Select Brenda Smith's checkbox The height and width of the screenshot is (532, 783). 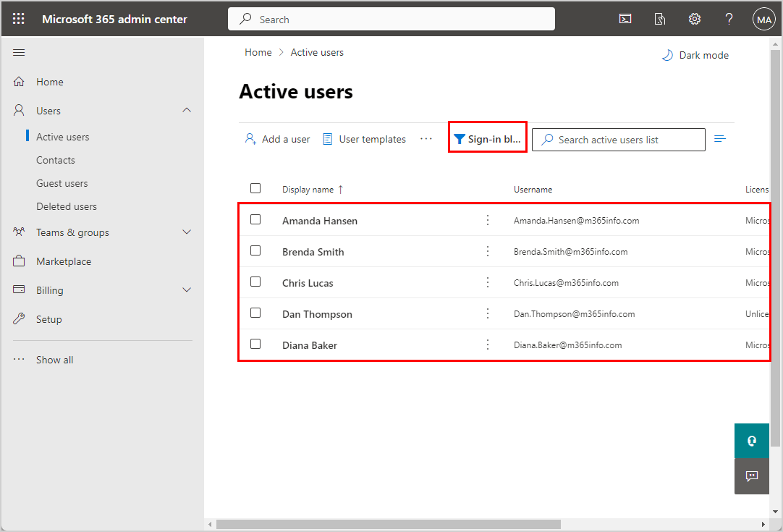coord(255,250)
